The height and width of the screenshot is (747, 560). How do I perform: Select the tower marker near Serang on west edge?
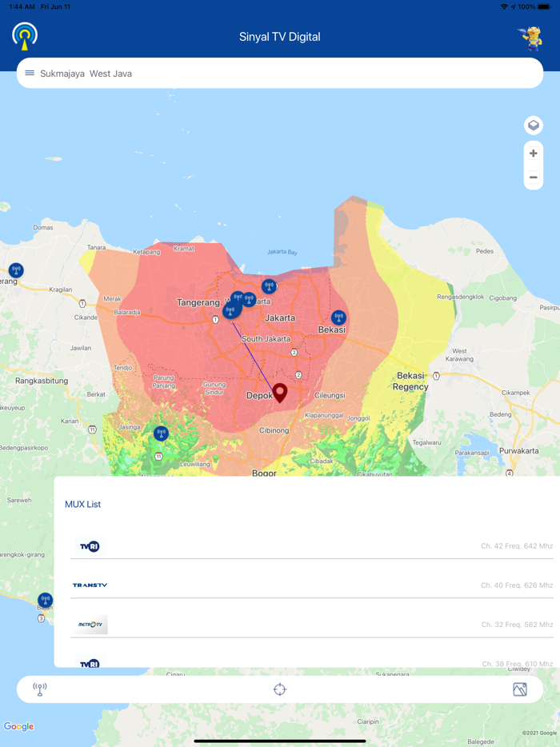tap(16, 270)
